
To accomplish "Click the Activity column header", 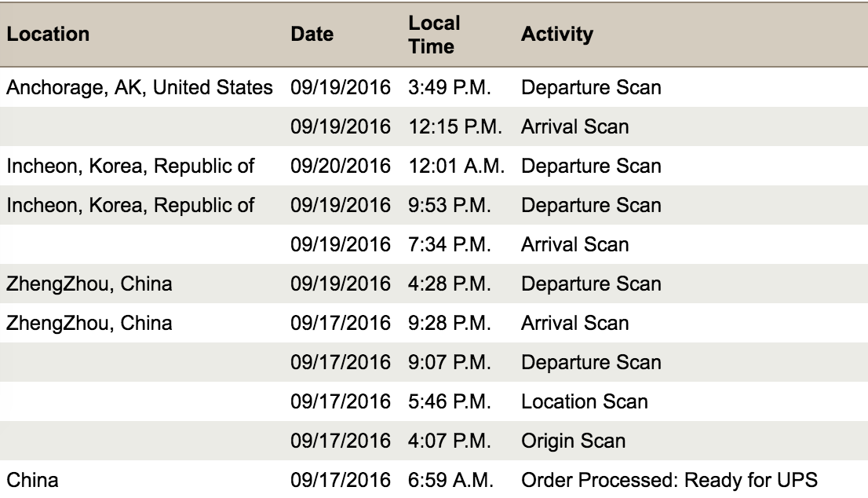I will (x=556, y=35).
